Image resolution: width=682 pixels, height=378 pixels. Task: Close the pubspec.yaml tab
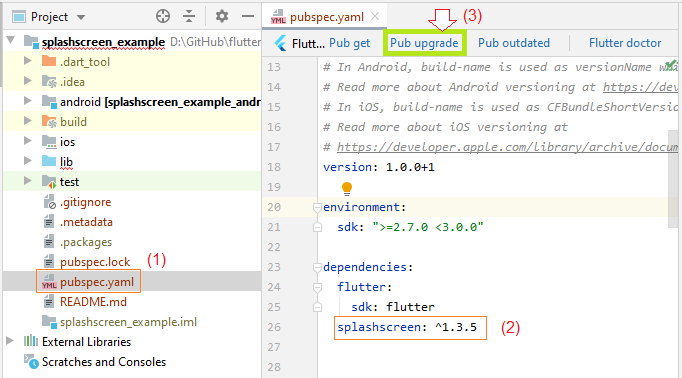(375, 17)
